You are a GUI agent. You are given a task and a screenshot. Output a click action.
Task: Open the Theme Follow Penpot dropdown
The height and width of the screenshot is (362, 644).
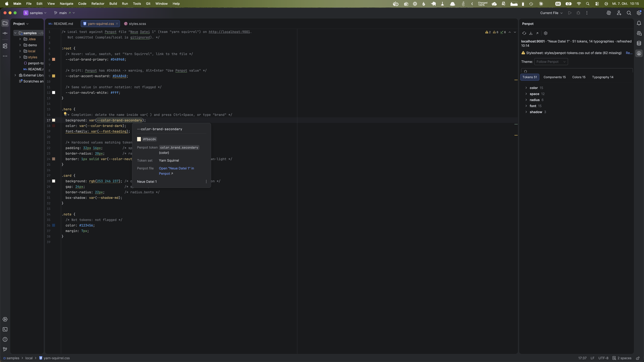click(551, 62)
